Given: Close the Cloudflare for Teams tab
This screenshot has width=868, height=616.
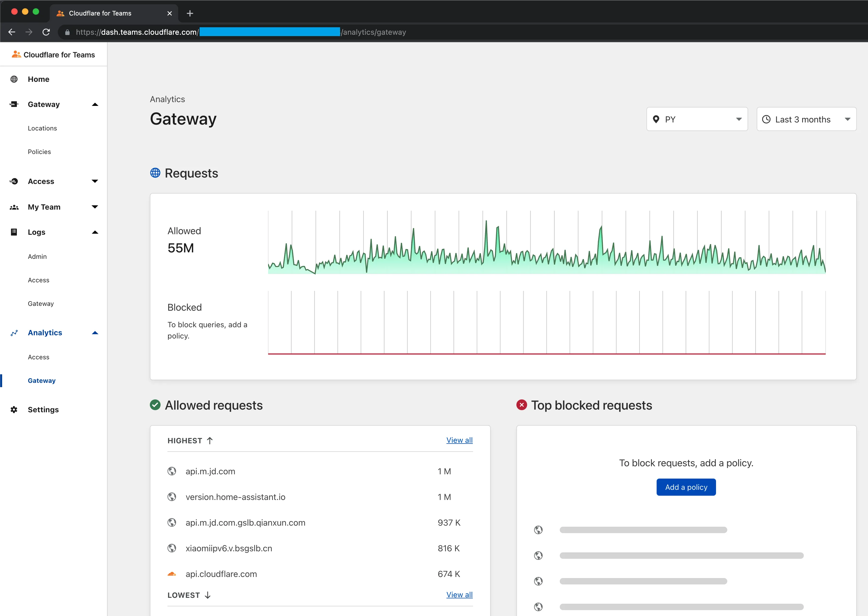Looking at the screenshot, I should coord(169,13).
